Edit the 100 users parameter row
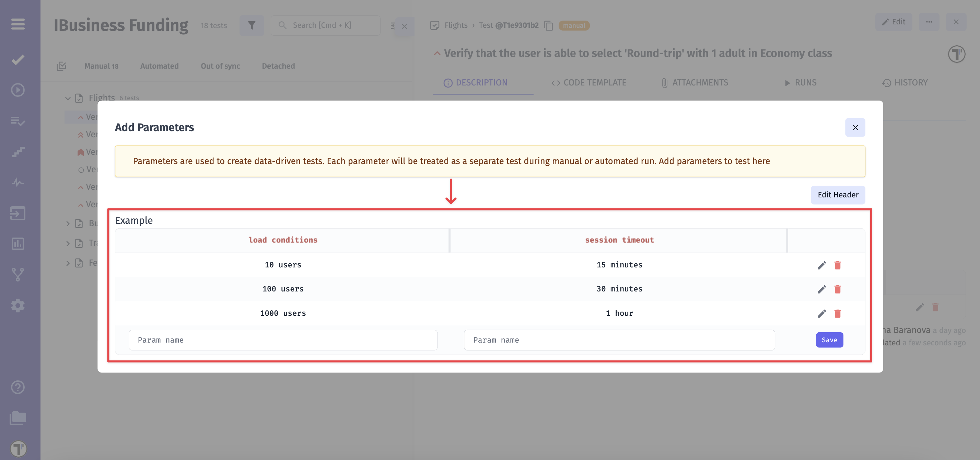 coord(822,289)
